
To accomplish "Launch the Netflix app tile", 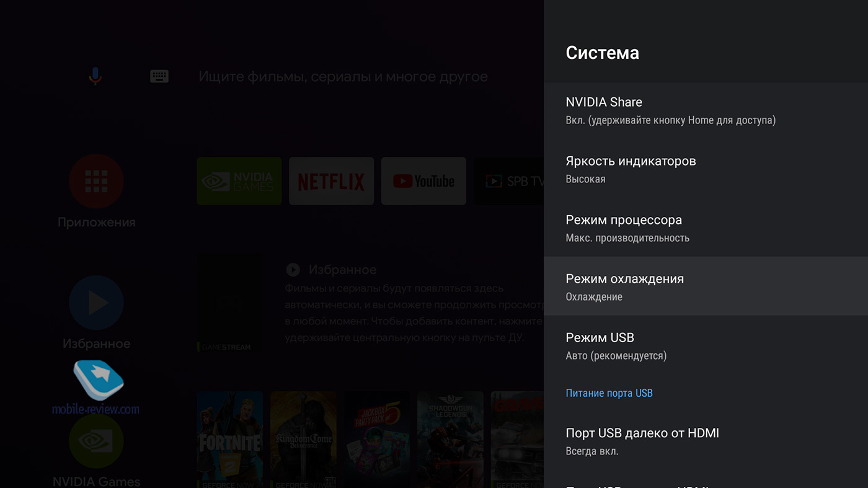I will (x=332, y=181).
